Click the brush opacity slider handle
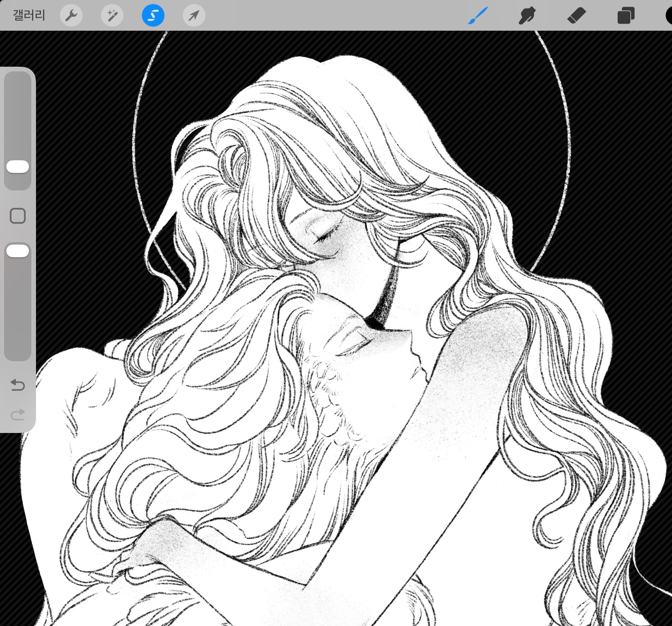 (x=18, y=251)
